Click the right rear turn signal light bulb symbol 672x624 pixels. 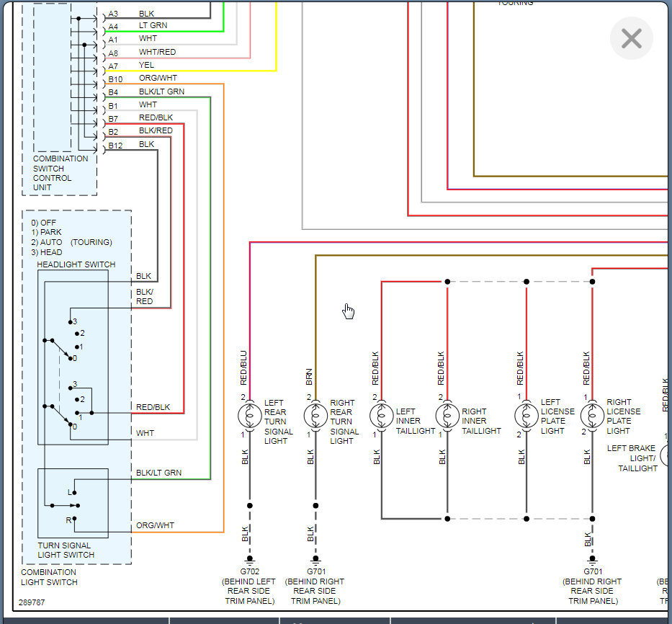[x=315, y=416]
